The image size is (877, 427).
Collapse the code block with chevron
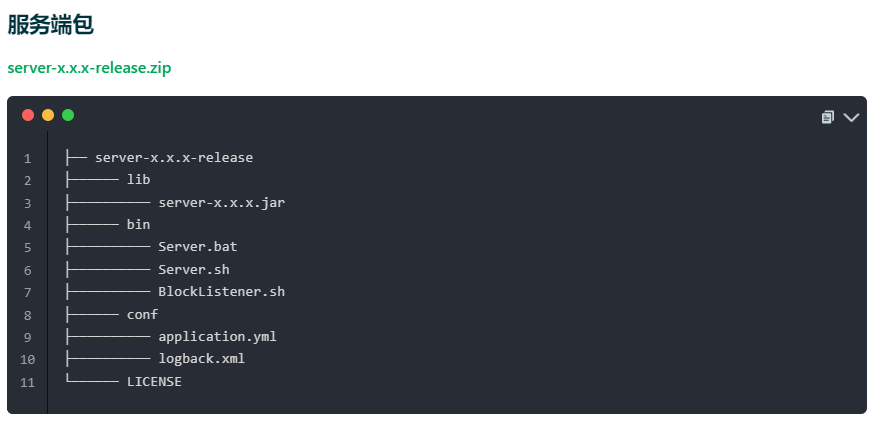click(x=851, y=117)
